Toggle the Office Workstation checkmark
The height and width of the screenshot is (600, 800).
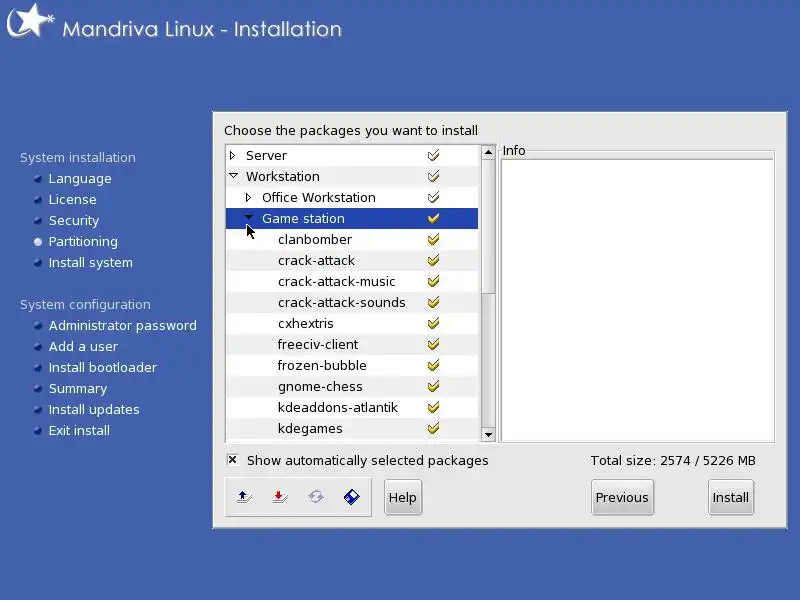coord(433,197)
